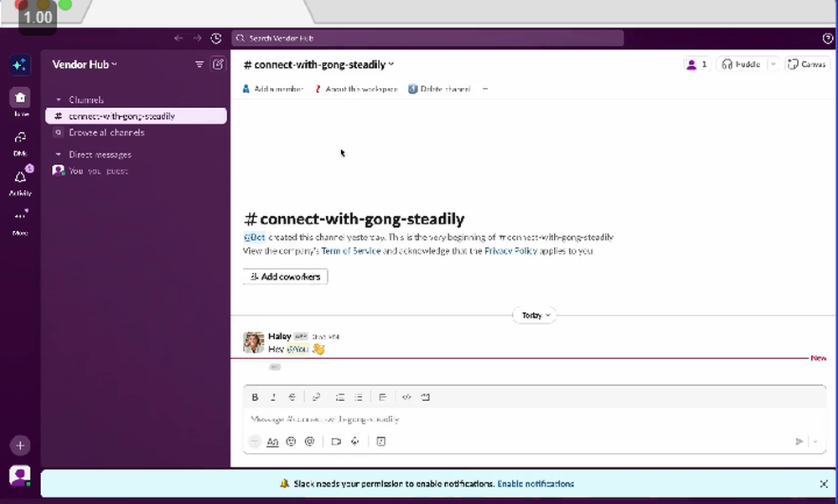Apply code block formatting

pos(426,397)
